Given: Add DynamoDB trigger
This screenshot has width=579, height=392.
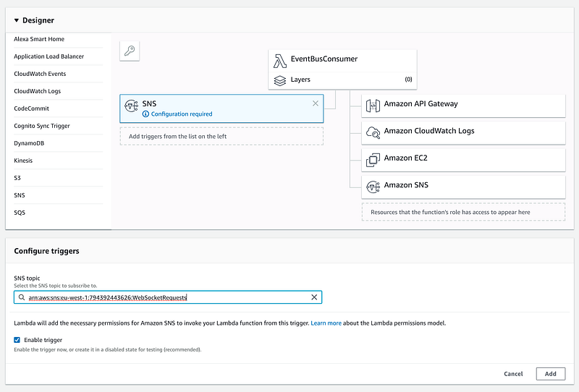Looking at the screenshot, I should tap(29, 143).
